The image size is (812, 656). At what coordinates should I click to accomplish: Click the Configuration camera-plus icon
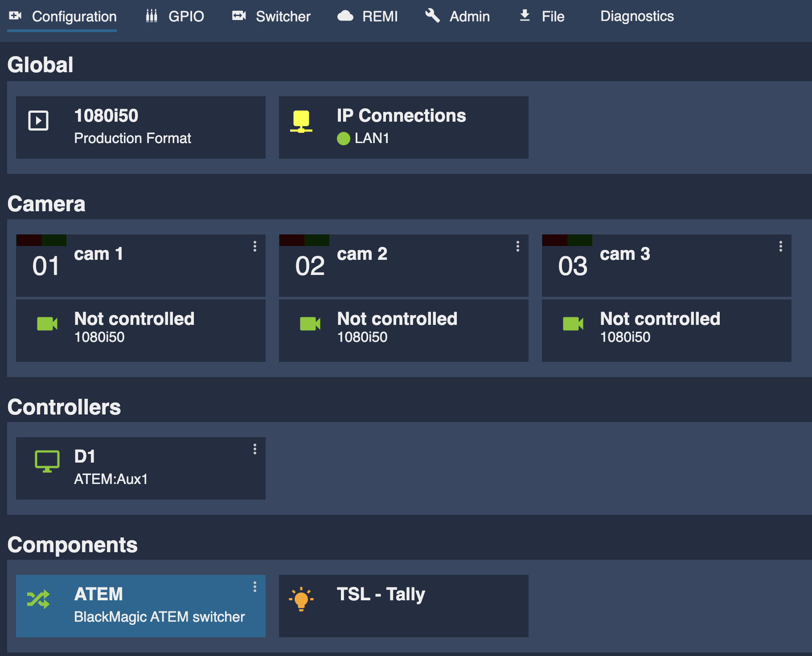(x=15, y=16)
